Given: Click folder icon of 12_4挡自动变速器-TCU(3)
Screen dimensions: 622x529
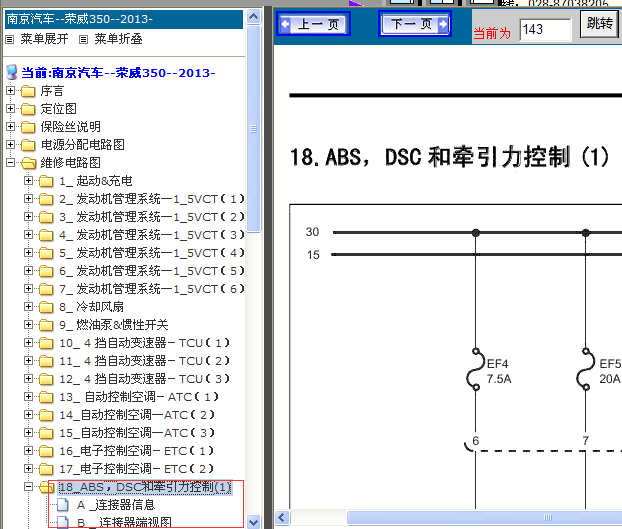Looking at the screenshot, I should [46, 379].
